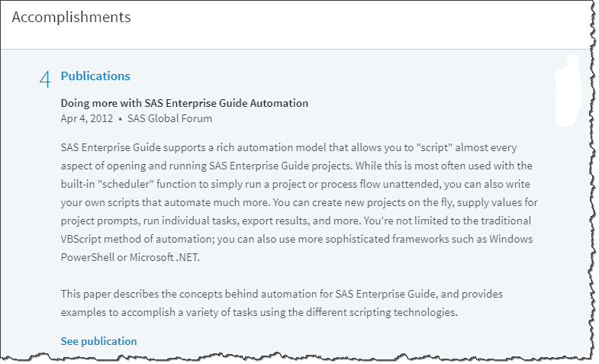This screenshot has height=364, width=599.
Task: Click the line beginning SAS Enterprise Guide supports
Action: [x=288, y=147]
